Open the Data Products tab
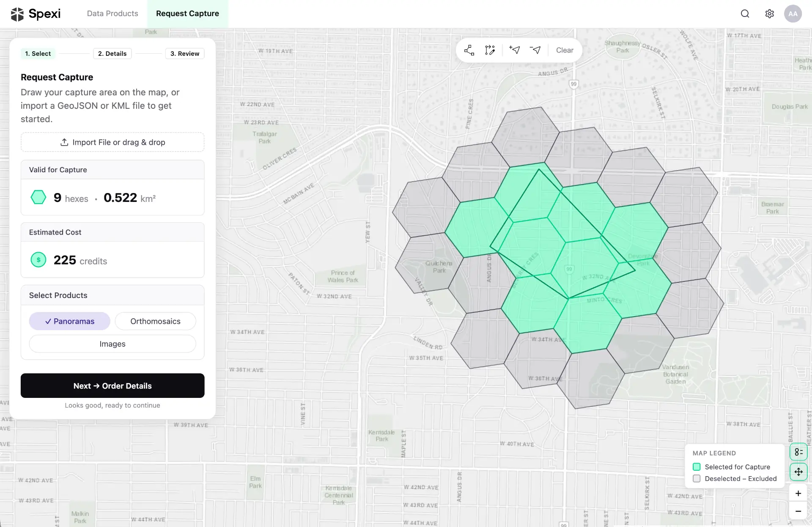Screen dimensions: 812x527 (112, 14)
